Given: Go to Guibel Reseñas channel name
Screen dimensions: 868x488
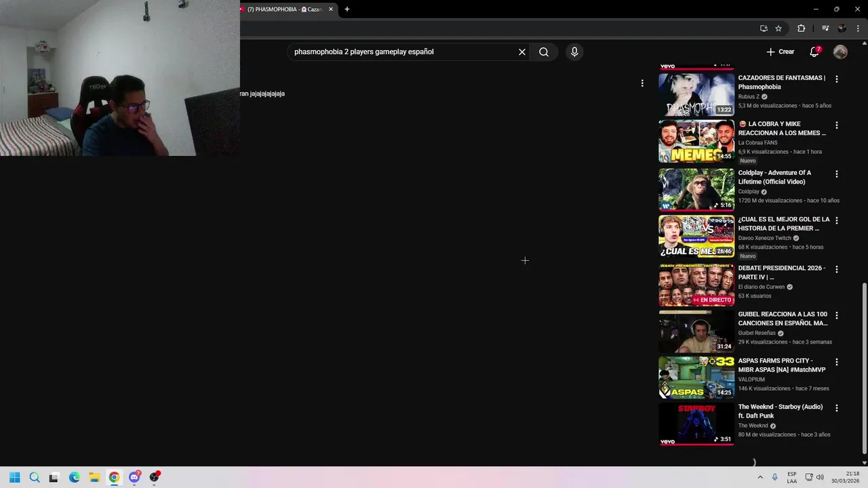Looking at the screenshot, I should point(756,333).
